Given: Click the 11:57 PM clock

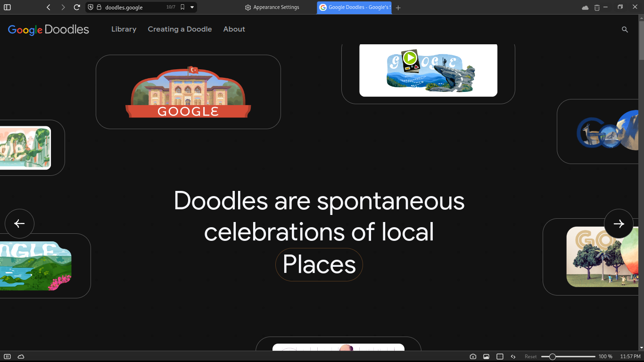Looking at the screenshot, I should (x=630, y=357).
